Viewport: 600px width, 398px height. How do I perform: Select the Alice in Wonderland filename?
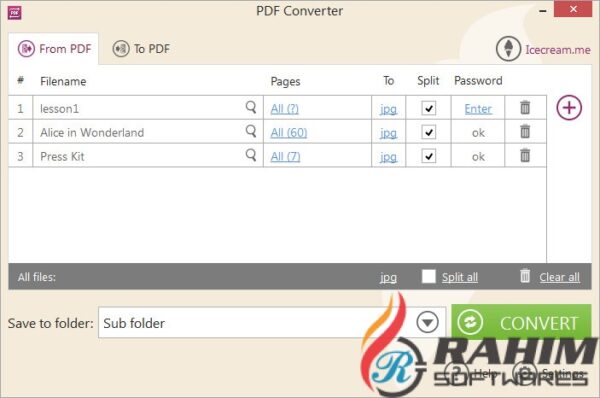[x=92, y=133]
